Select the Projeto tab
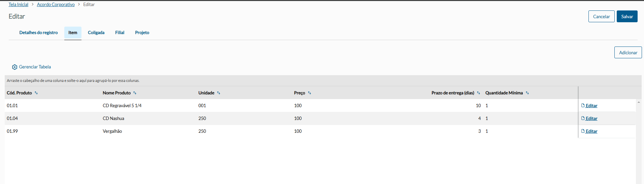644x184 pixels. (x=142, y=33)
